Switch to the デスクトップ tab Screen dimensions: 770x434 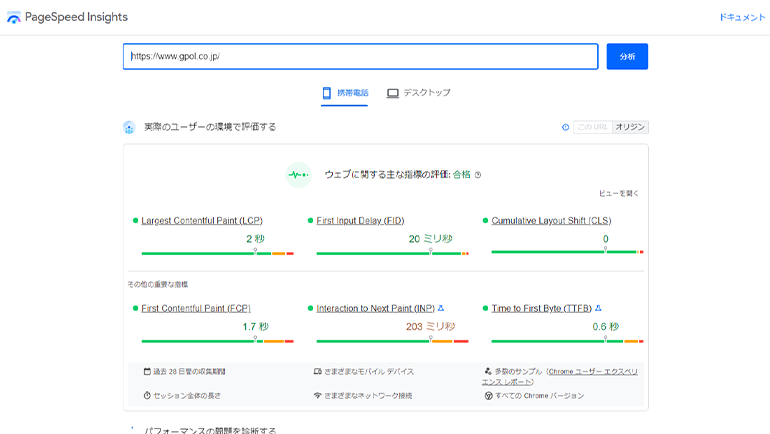point(419,93)
